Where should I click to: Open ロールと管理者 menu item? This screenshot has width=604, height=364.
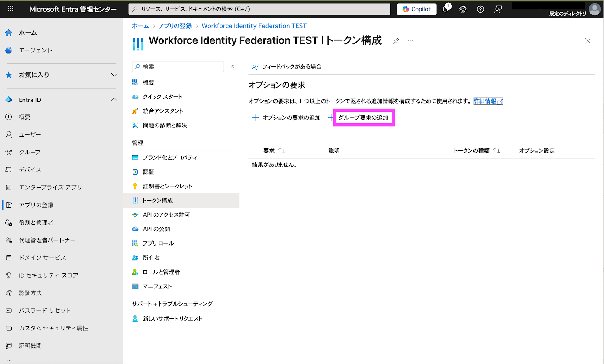(x=161, y=272)
